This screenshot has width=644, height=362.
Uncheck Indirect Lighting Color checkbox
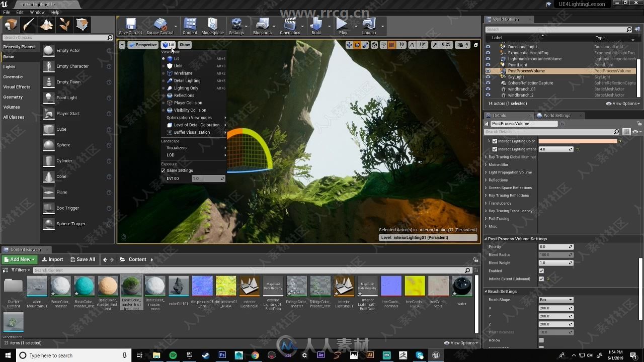tap(495, 141)
